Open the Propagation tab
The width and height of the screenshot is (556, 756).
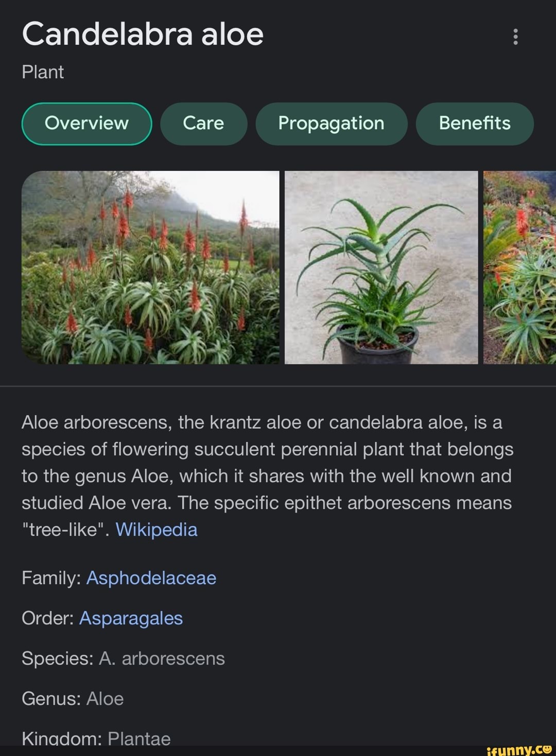[331, 124]
